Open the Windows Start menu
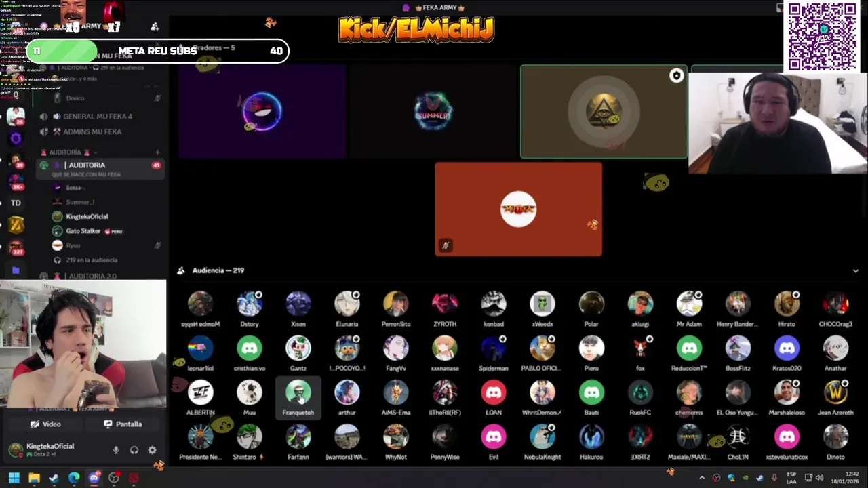The image size is (868, 488). coord(14,478)
